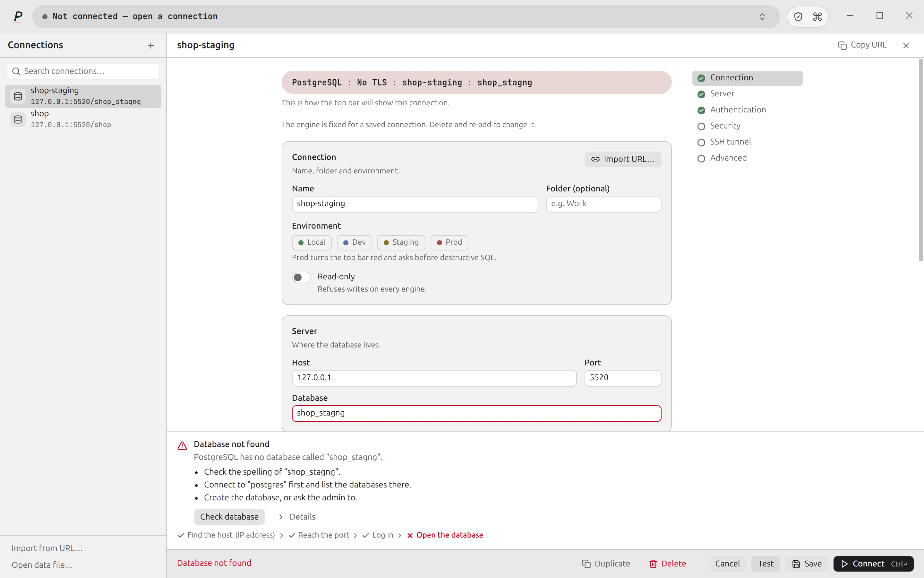Click Cancel in the footer
Viewport: 924px width, 578px height.
[x=727, y=564]
